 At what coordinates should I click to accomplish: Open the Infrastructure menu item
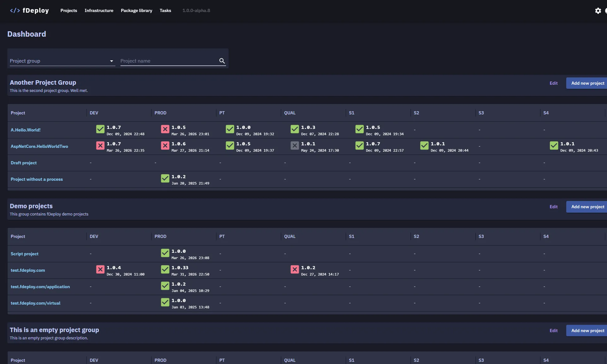point(99,10)
